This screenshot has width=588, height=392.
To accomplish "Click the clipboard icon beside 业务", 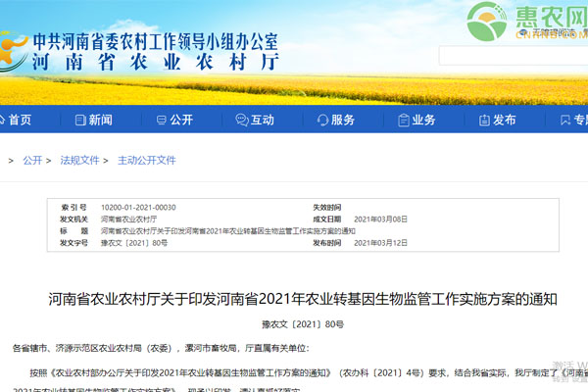I will click(404, 120).
